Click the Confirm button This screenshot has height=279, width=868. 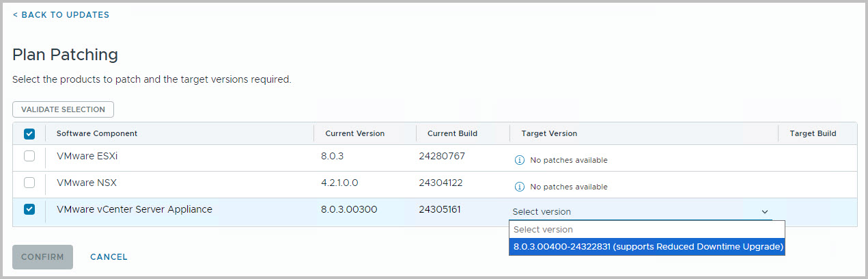(42, 257)
